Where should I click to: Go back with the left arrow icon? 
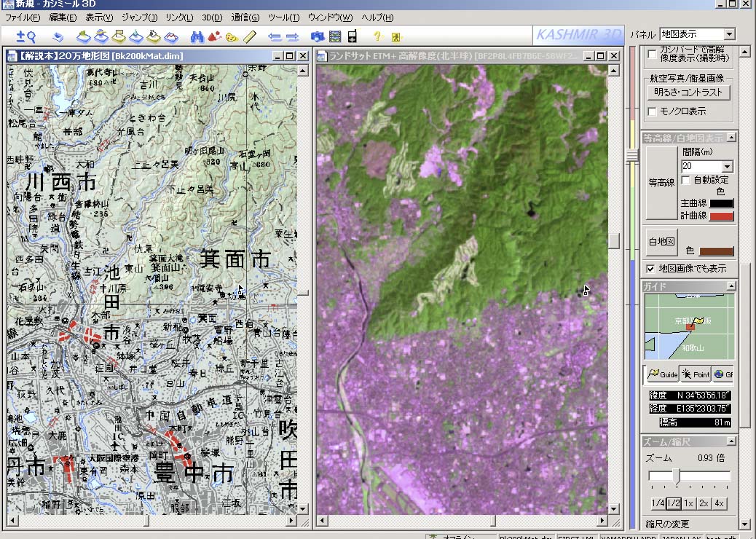coord(275,36)
